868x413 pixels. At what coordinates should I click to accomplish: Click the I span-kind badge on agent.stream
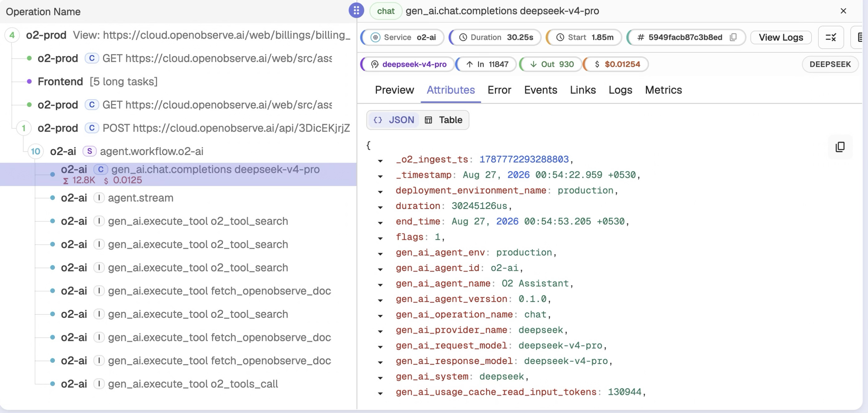click(x=99, y=198)
